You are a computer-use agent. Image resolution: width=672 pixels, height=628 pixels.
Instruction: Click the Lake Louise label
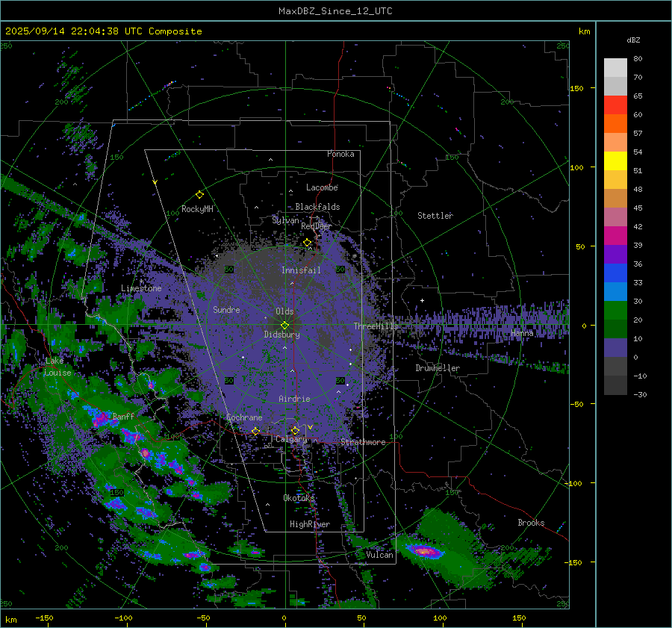57,367
